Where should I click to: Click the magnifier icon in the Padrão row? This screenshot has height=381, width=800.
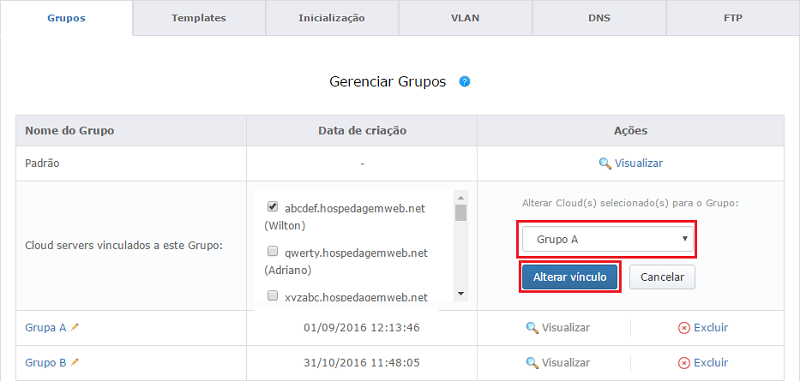coord(605,164)
